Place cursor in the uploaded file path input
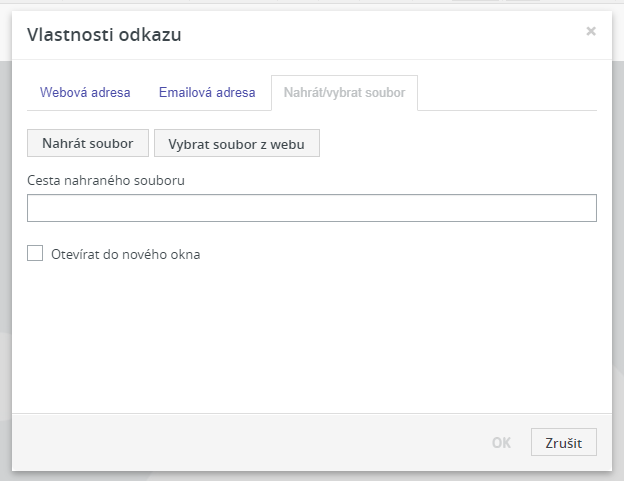This screenshot has width=624, height=481. pos(312,208)
